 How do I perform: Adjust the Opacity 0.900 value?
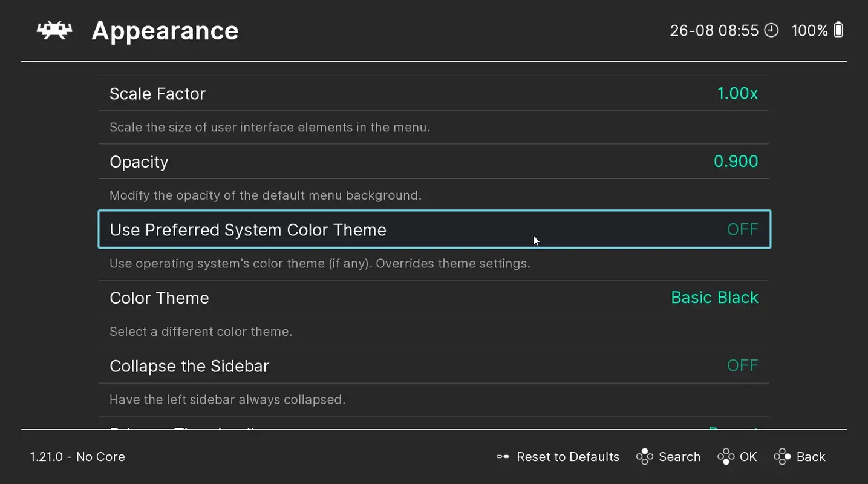[x=736, y=162]
